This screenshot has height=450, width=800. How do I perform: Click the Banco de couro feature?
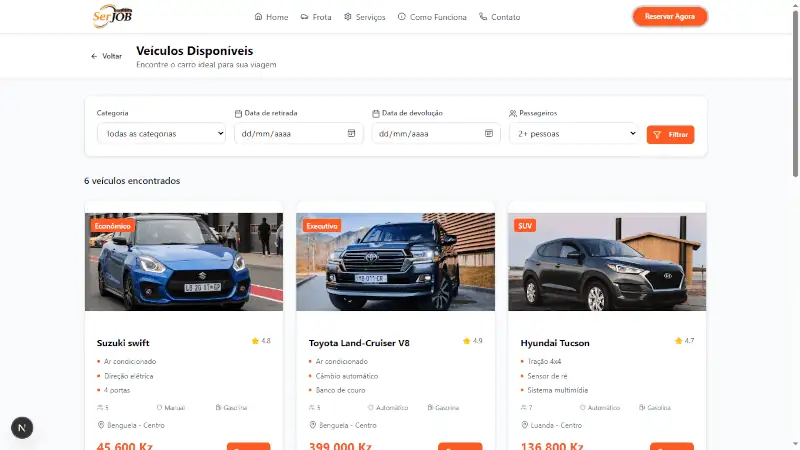pyautogui.click(x=340, y=390)
